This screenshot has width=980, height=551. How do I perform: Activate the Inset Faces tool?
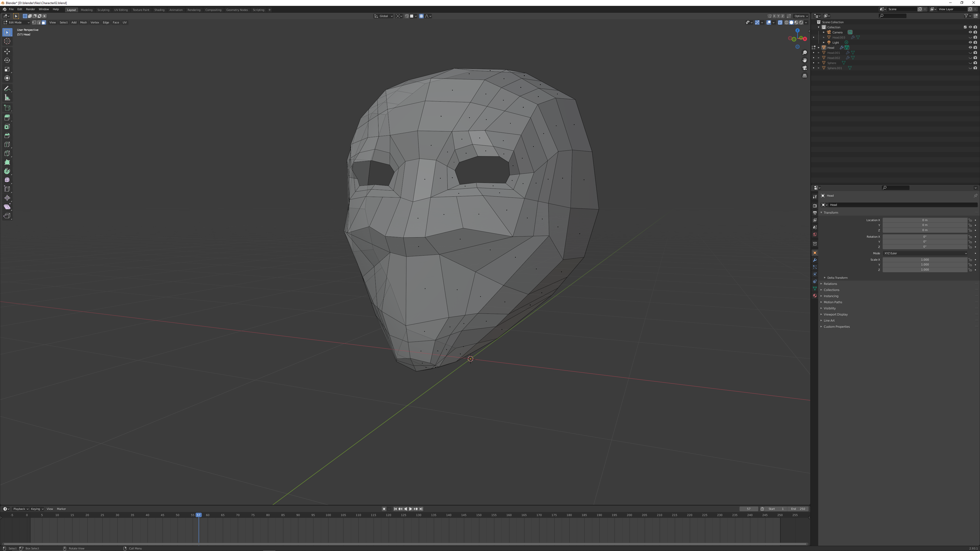point(7,127)
